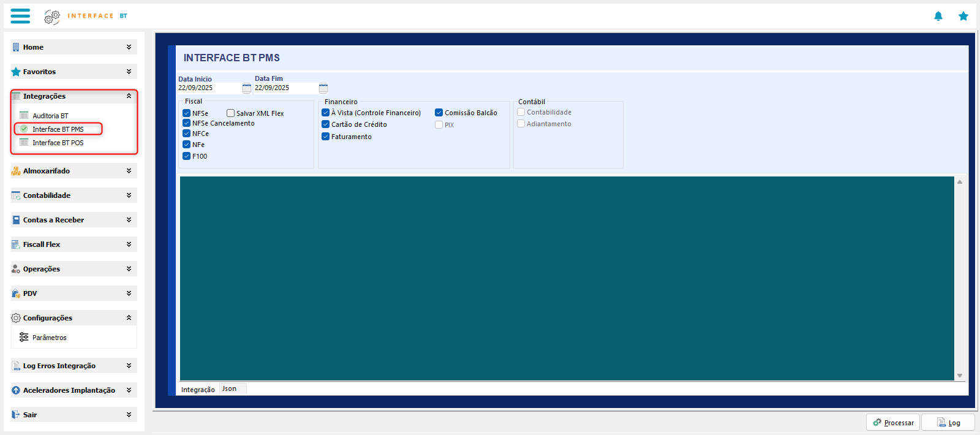Toggle the NFCe checkbox
Image resolution: width=980 pixels, height=435 pixels.
[x=186, y=133]
